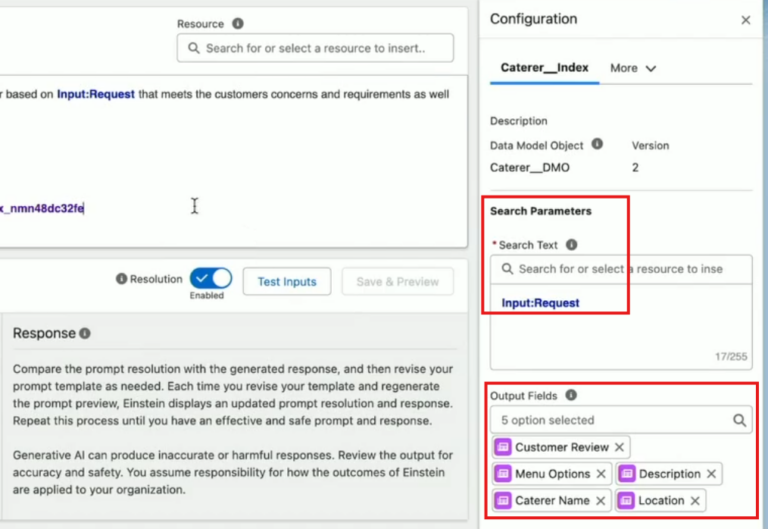Click the Search Text info icon
Image resolution: width=768 pixels, height=529 pixels.
571,245
